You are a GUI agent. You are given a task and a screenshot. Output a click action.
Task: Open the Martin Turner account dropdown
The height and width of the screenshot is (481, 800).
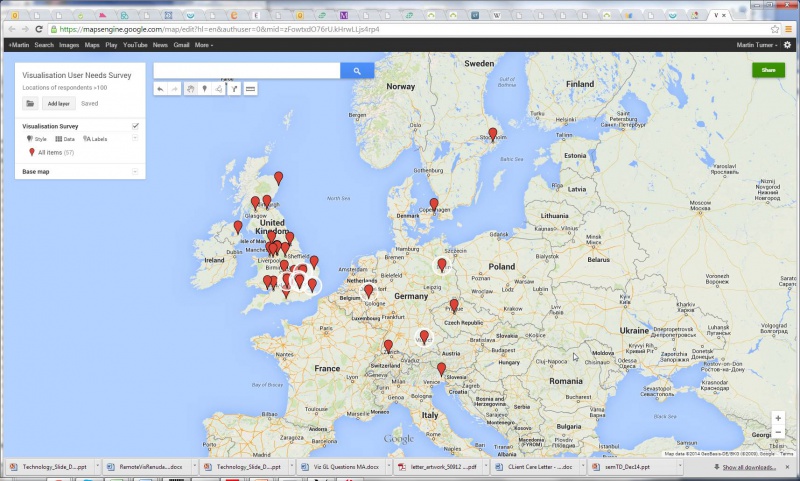[x=758, y=45]
